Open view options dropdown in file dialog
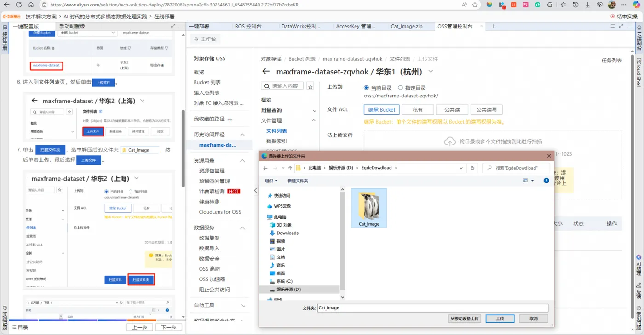Viewport: 644px width, 335px height. point(533,181)
